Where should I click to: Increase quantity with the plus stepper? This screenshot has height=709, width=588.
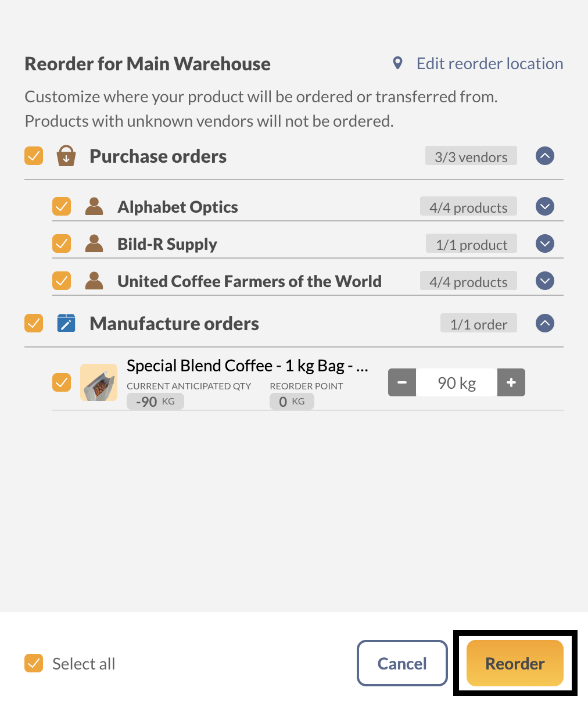511,382
